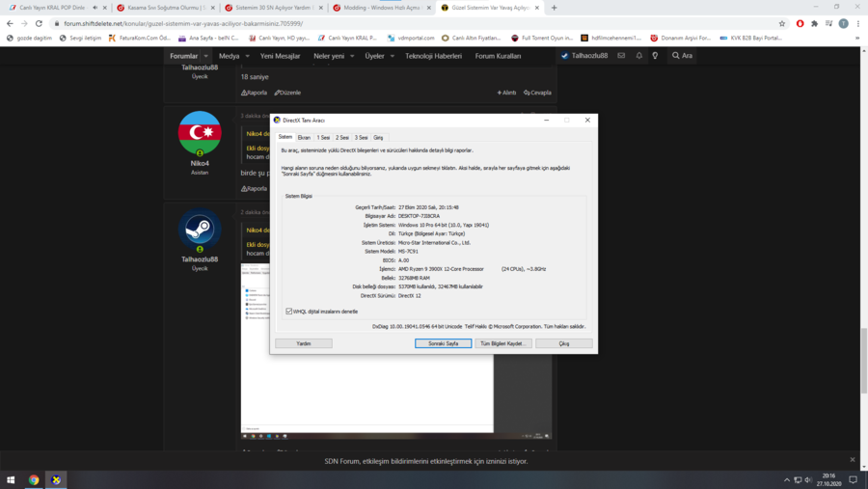
Task: Open Talhaozlu88's Steam logo avatar
Action: (200, 229)
